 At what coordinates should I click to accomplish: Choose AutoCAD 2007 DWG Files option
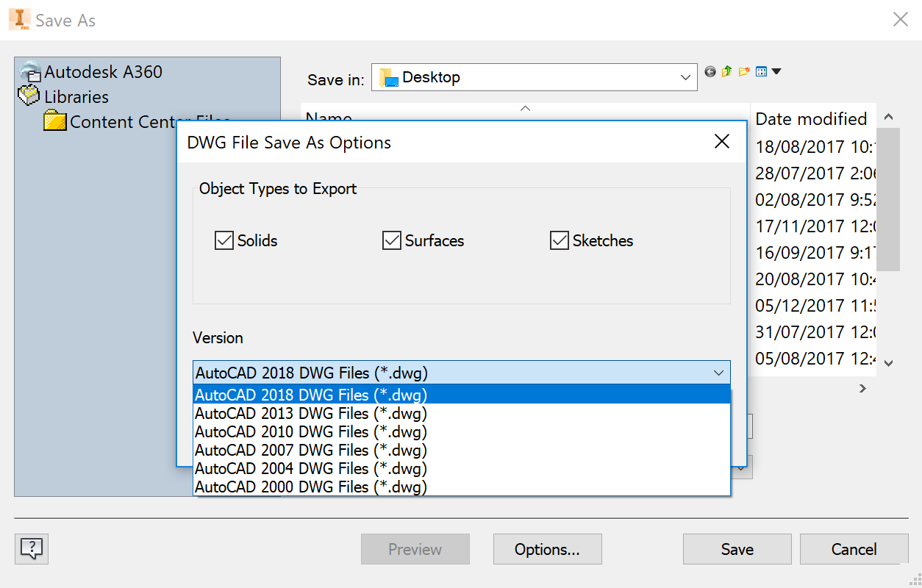tap(462, 450)
